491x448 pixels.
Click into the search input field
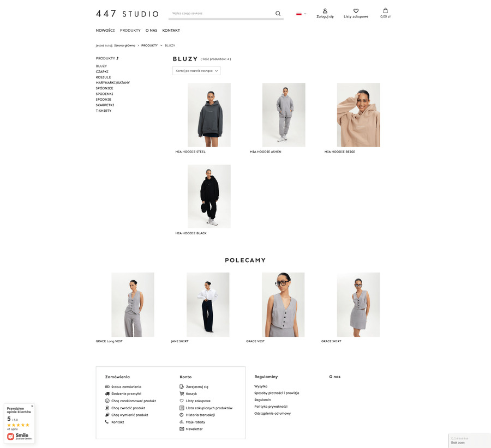(221, 14)
